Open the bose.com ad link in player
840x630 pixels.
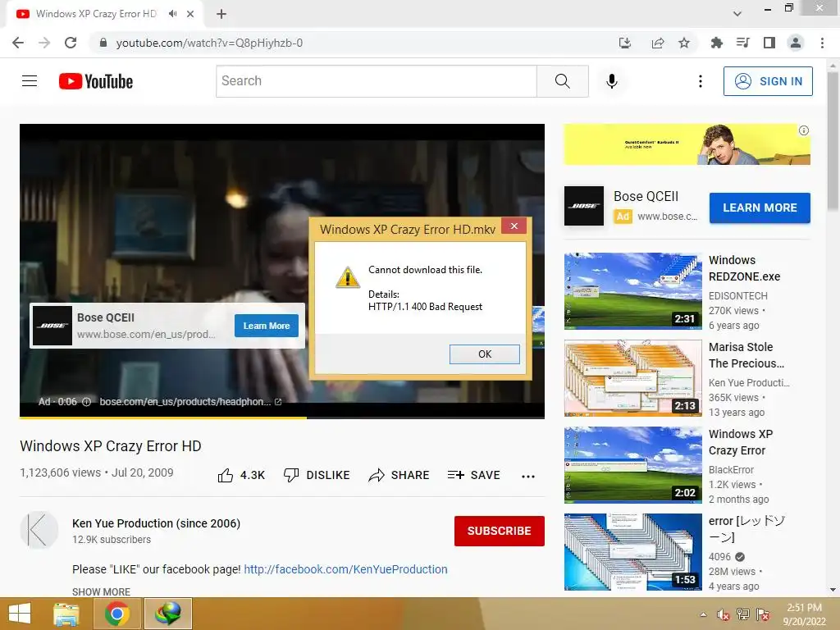point(190,402)
